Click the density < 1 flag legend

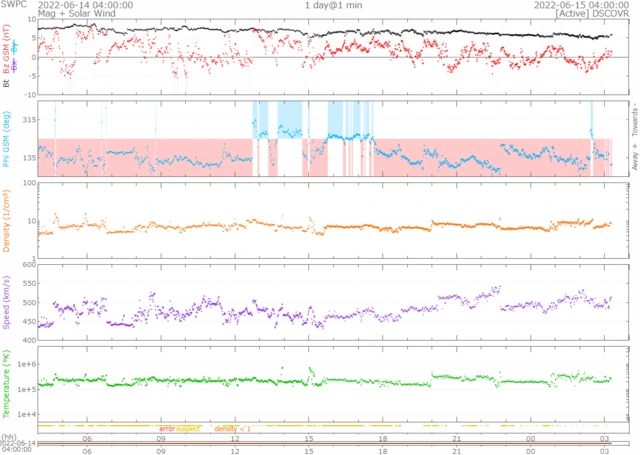point(232,429)
